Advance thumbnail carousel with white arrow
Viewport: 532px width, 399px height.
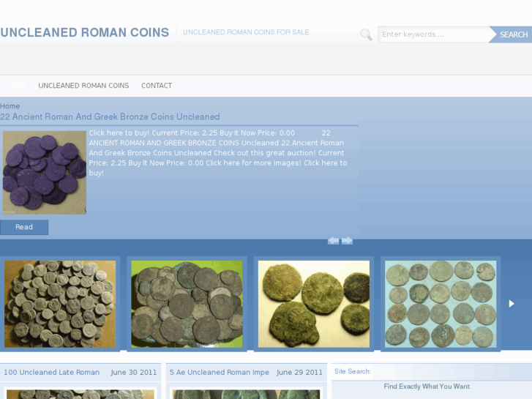512,304
